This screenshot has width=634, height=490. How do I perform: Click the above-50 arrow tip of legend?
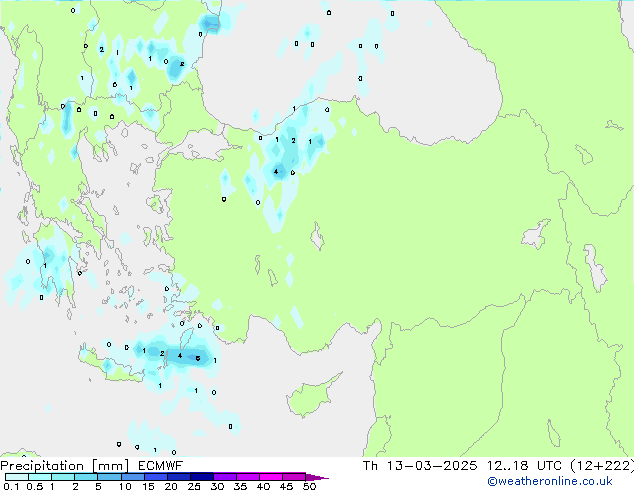coord(317,477)
